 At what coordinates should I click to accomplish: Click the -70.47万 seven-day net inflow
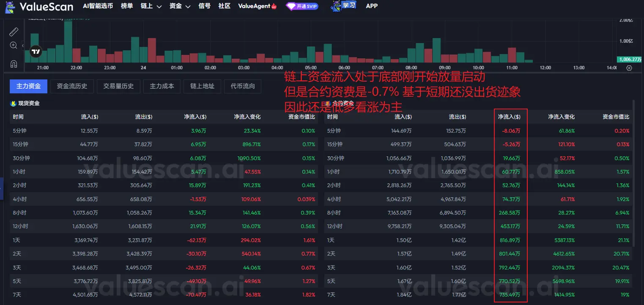point(196,294)
